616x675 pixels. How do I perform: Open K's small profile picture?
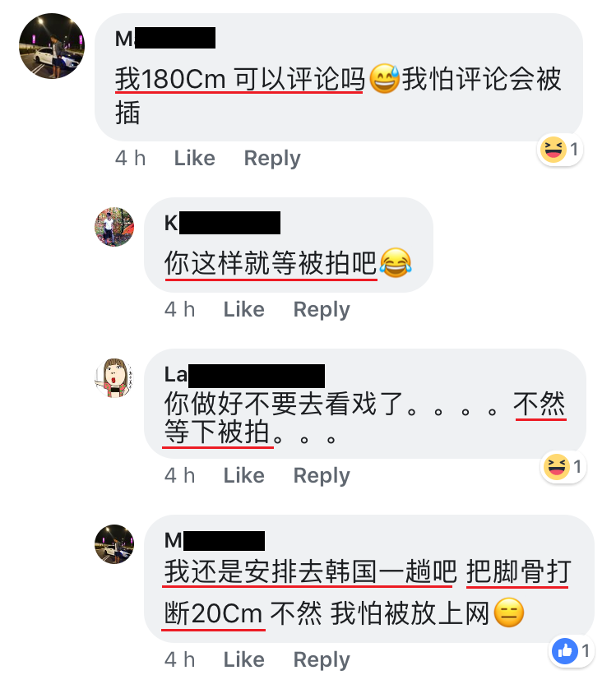(x=114, y=227)
